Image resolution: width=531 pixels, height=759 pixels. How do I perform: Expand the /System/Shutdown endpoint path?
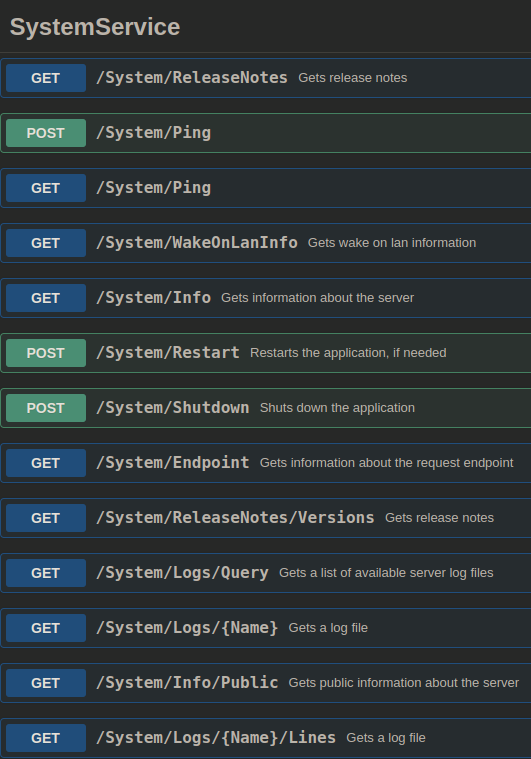[x=173, y=408]
